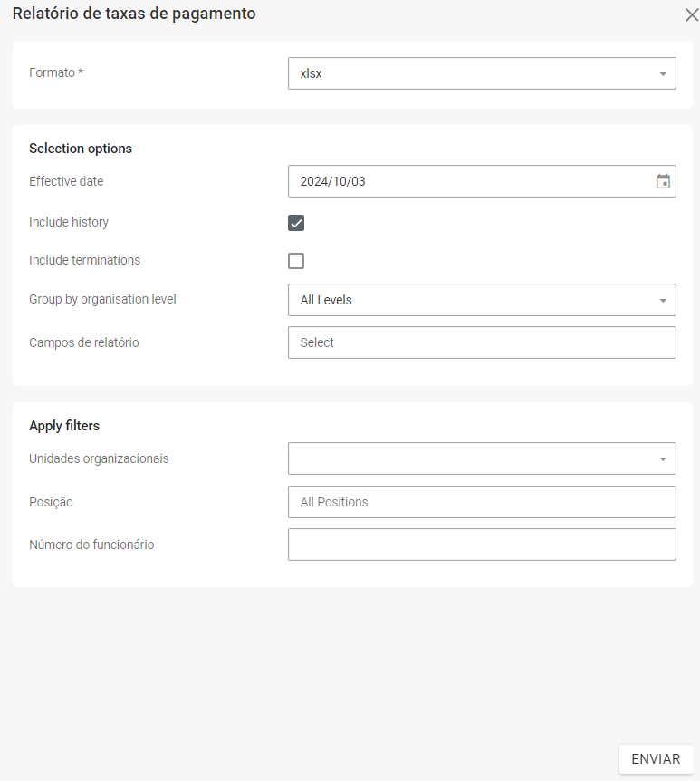Click the arrow icon in Unidades organizacionais
This screenshot has width=700, height=781.
coord(663,459)
